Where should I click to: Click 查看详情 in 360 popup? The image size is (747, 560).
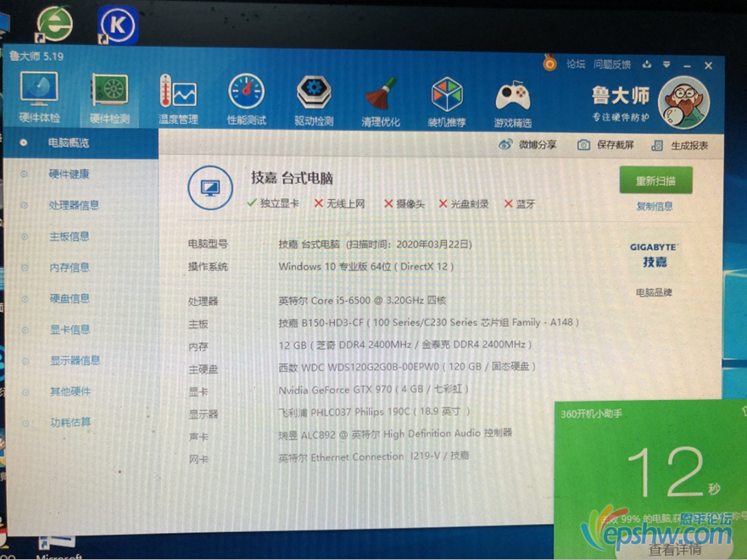coord(676,550)
